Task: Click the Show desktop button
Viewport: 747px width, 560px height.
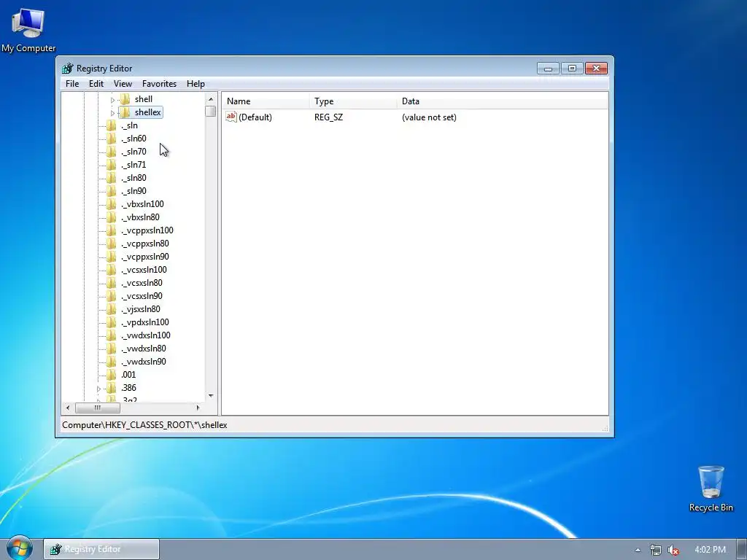Action: [742, 549]
